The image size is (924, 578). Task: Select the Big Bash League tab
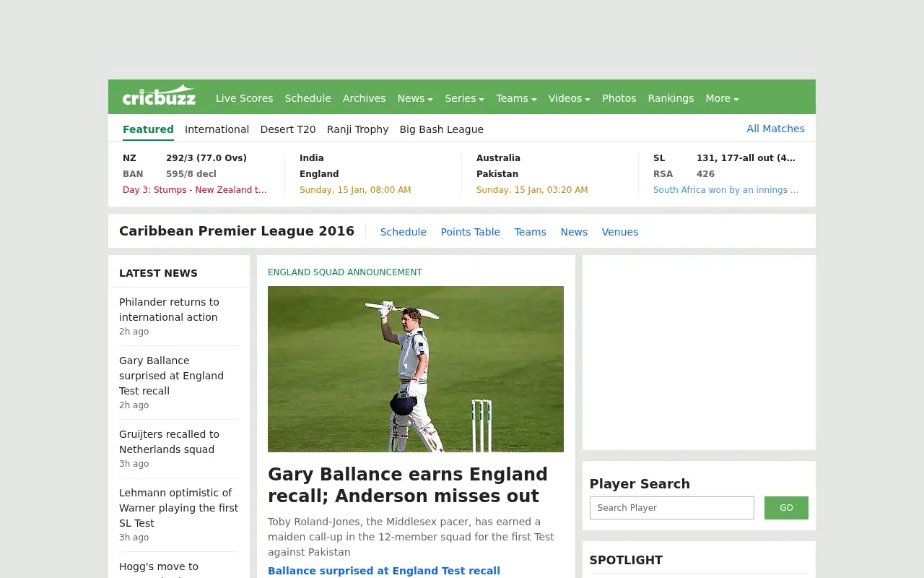pyautogui.click(x=441, y=129)
